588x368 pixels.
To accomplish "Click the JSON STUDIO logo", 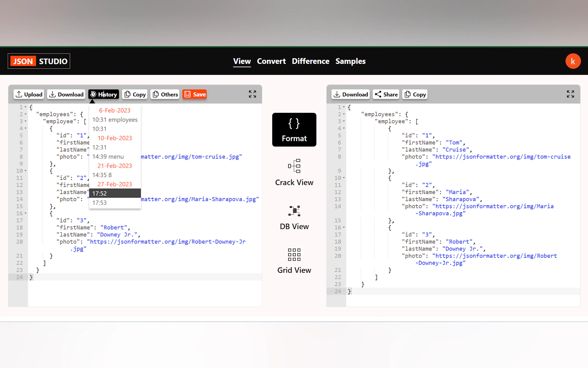I will coord(39,61).
